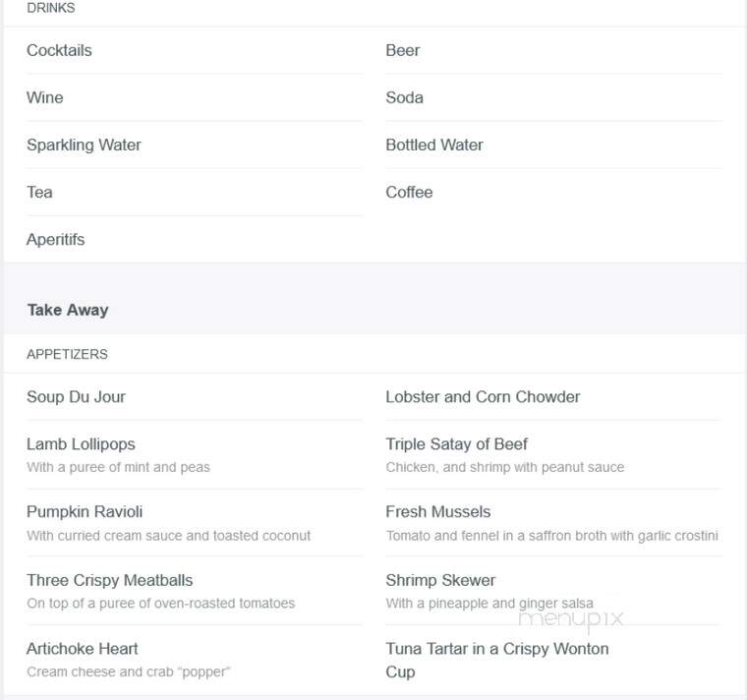Open the Tea item
Viewport: 747px width, 700px height.
39,192
